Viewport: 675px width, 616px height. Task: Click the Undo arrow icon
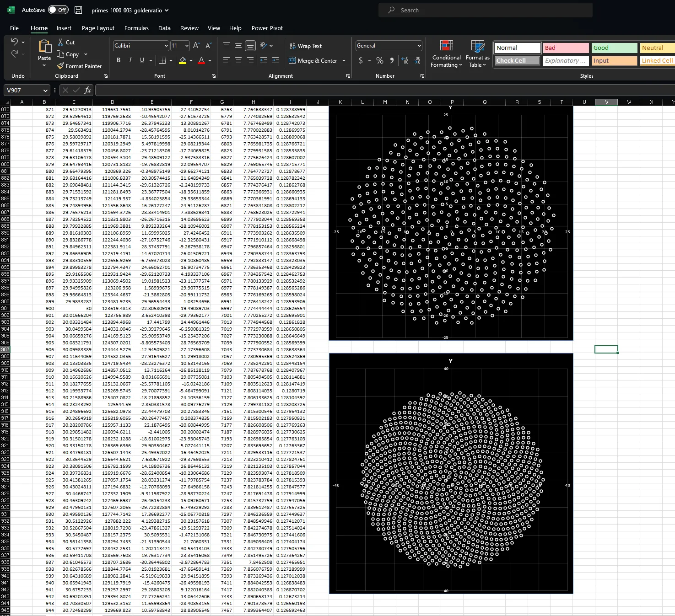coord(15,42)
